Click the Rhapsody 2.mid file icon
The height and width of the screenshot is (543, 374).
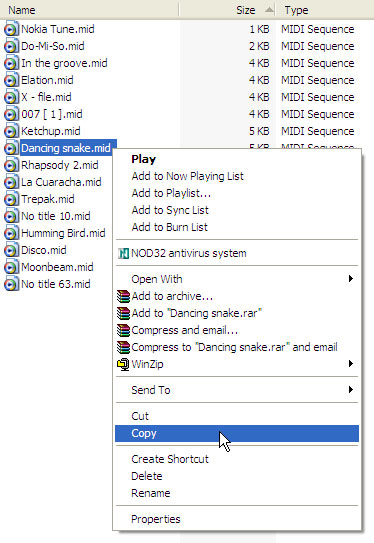pyautogui.click(x=11, y=165)
